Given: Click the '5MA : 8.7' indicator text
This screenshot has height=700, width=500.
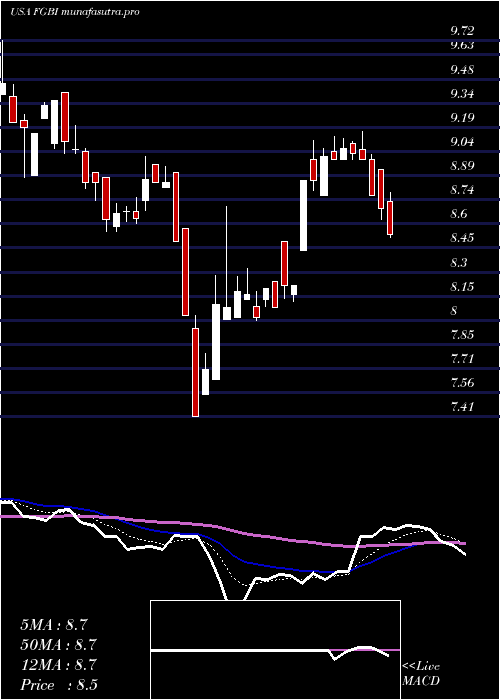Looking at the screenshot, I should [x=56, y=625].
